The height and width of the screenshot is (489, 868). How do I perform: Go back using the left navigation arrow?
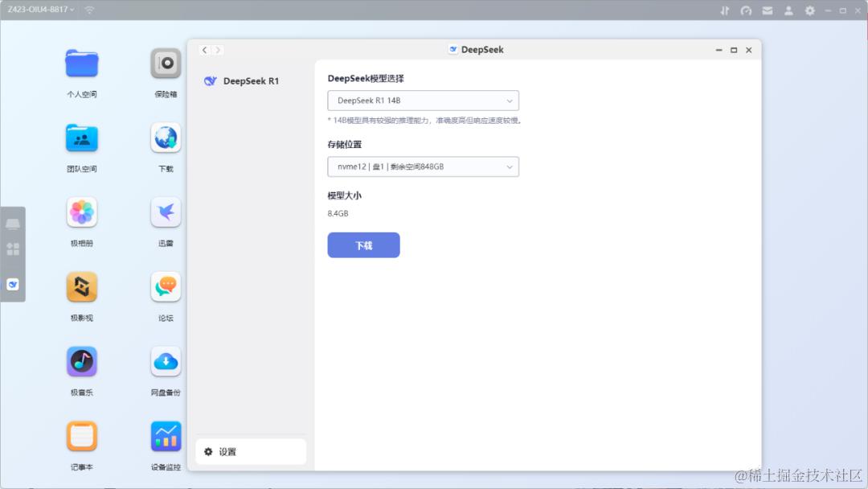204,49
